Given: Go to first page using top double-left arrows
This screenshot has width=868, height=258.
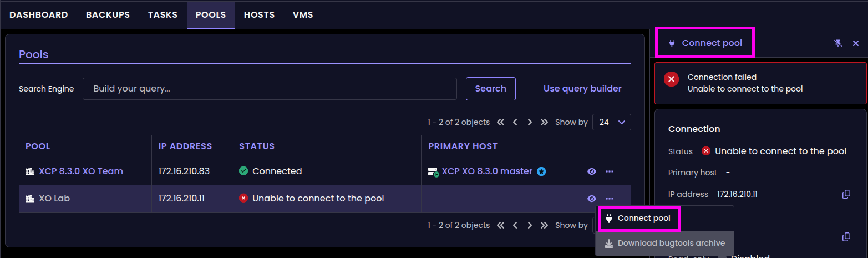Looking at the screenshot, I should tap(501, 122).
